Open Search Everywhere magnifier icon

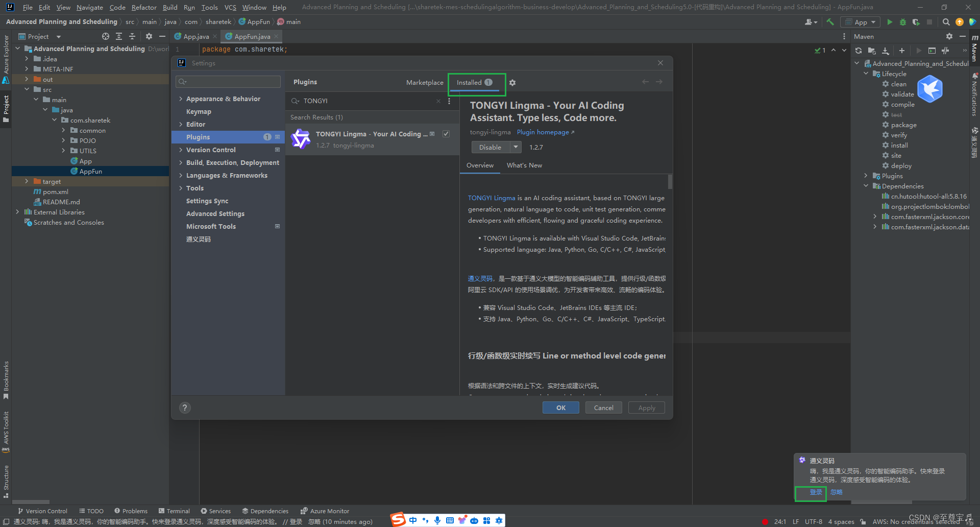click(946, 22)
